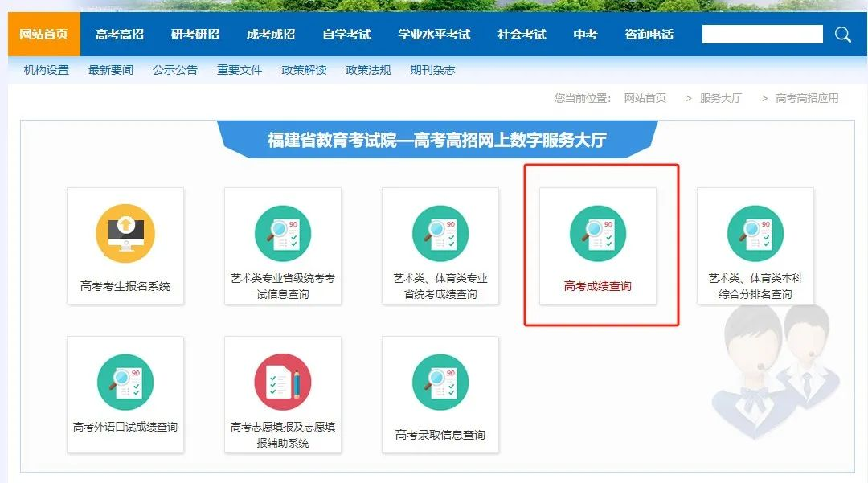Open 艺术类、体育类本科综合分排名查询
The height and width of the screenshot is (483, 868).
coord(755,245)
